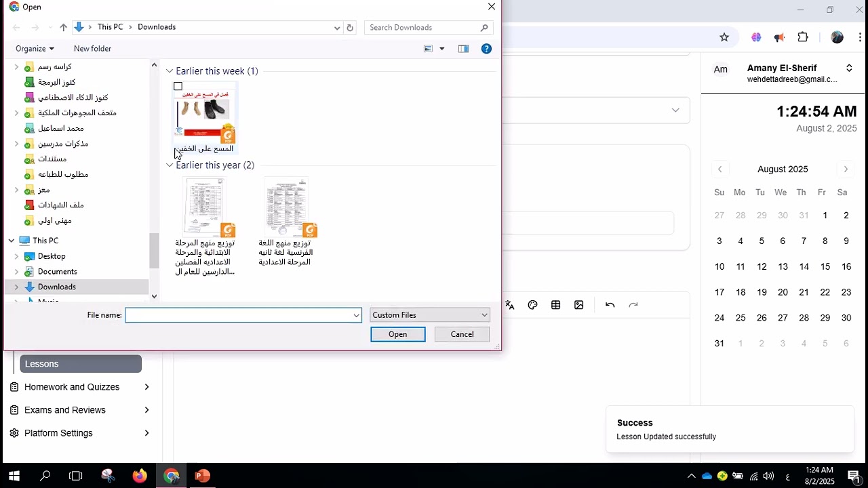Open the notification center icon
Viewport: 868px width, 488px height.
[x=854, y=476]
